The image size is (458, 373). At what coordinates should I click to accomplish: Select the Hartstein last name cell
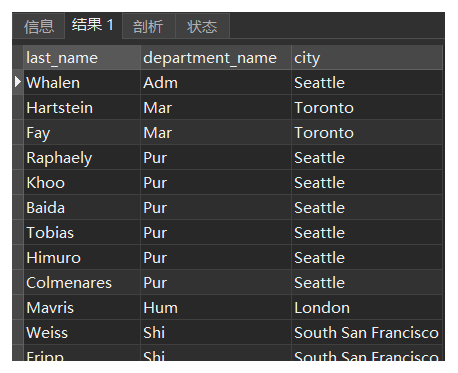pos(82,108)
